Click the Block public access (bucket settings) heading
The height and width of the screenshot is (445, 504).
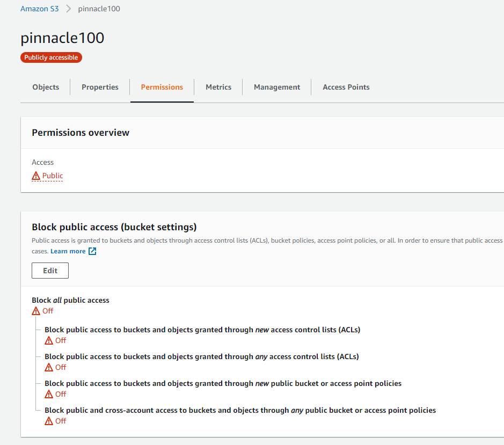click(114, 227)
